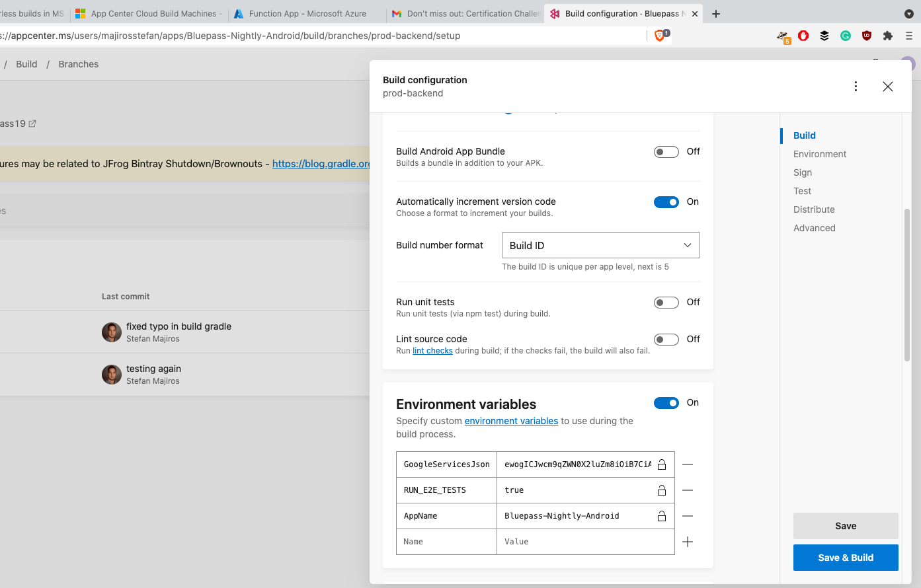Add a new environment variable row
Viewport: 921px width, 588px height.
[x=688, y=542]
